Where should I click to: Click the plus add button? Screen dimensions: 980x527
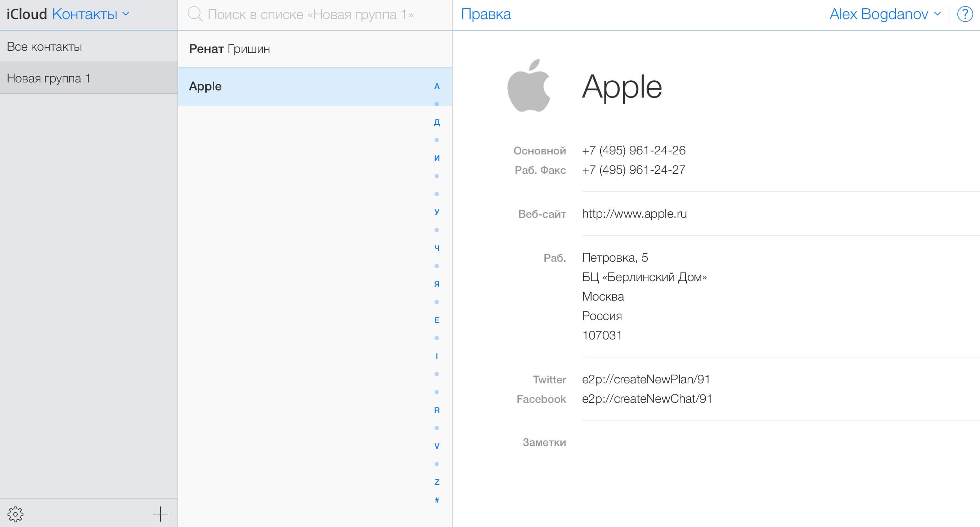click(x=161, y=514)
